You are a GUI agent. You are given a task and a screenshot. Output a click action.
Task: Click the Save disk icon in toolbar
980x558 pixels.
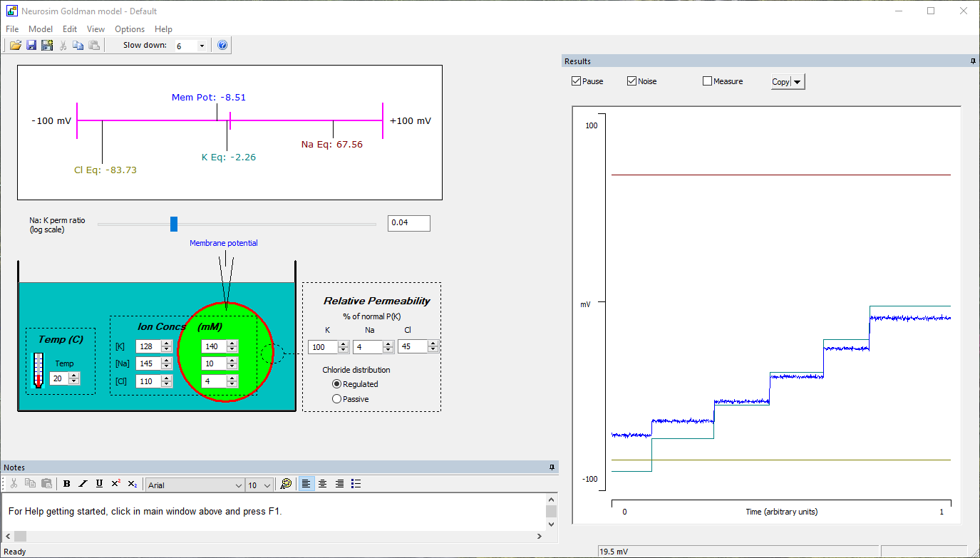[31, 46]
